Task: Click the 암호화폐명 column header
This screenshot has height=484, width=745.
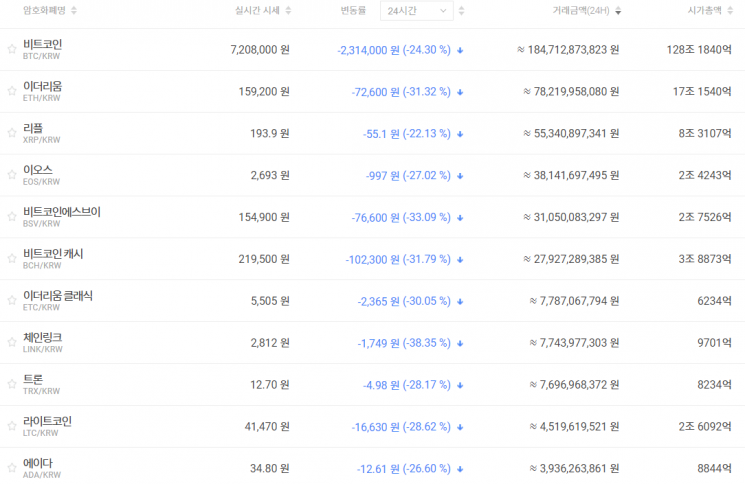Action: click(44, 10)
